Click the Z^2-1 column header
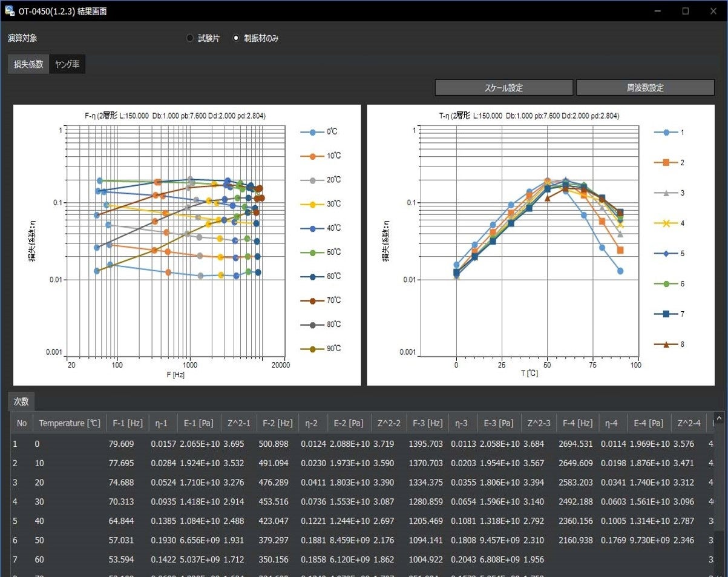The width and height of the screenshot is (728, 577). click(x=238, y=423)
